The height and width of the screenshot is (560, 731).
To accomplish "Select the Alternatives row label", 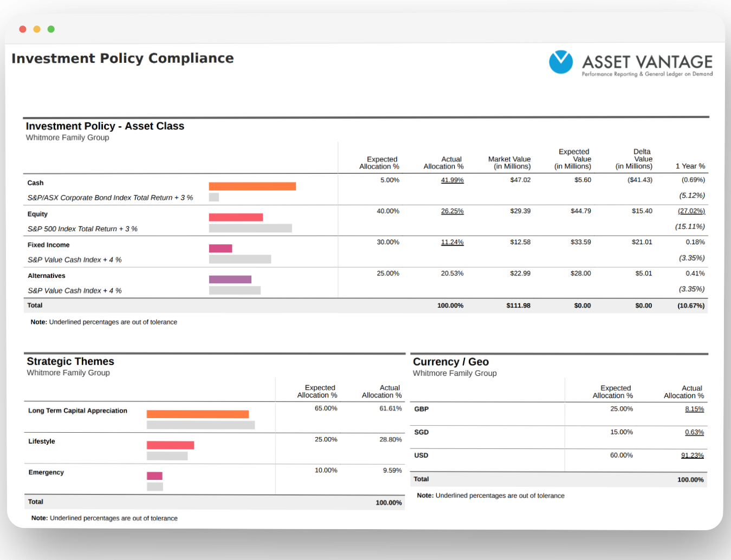I will coord(46,276).
